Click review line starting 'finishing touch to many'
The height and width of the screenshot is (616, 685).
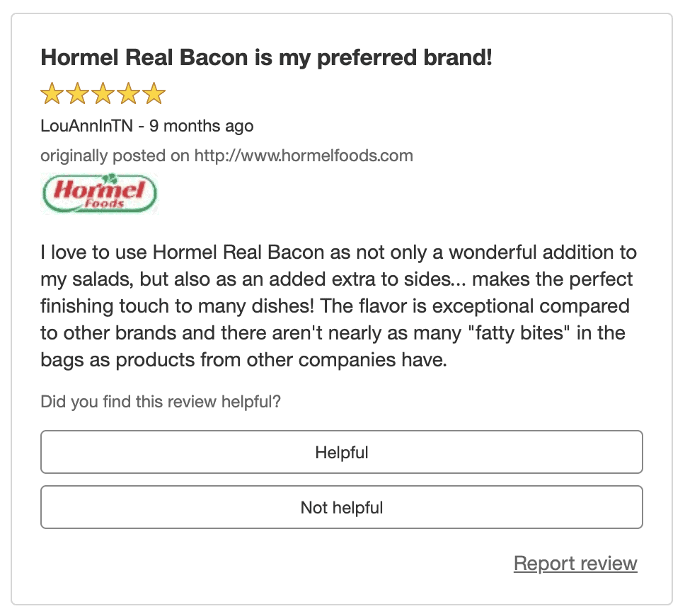click(335, 306)
